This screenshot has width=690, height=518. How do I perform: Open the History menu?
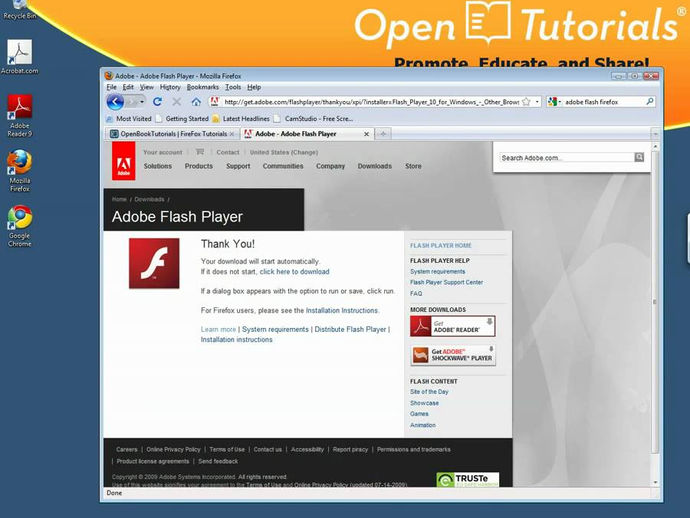170,87
